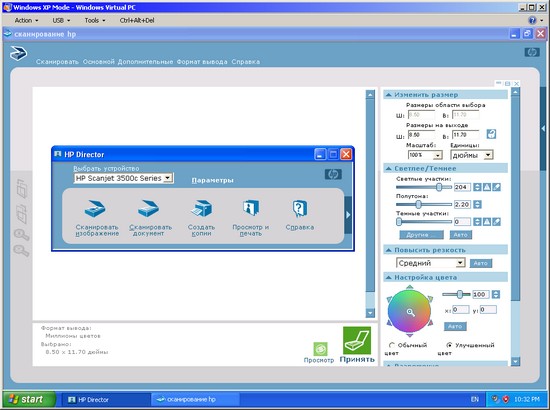Click the Windows start button
The width and height of the screenshot is (550, 410).
(x=29, y=399)
